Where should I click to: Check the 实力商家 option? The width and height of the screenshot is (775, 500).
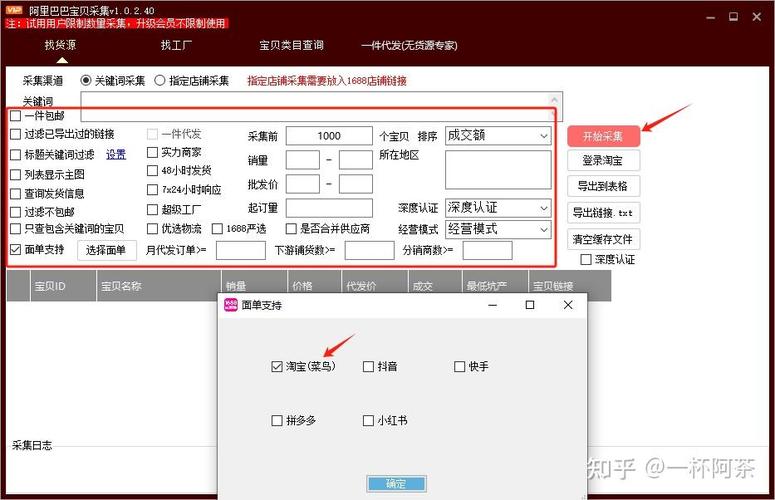(152, 152)
